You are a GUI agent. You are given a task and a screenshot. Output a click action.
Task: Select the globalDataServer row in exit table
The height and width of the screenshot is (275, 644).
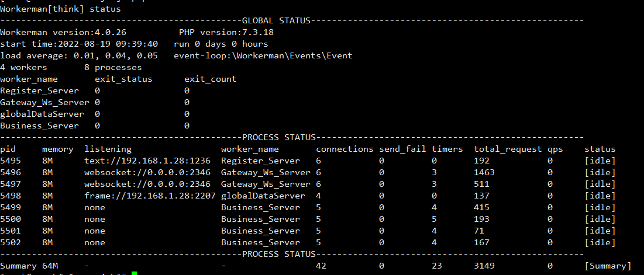[95, 114]
